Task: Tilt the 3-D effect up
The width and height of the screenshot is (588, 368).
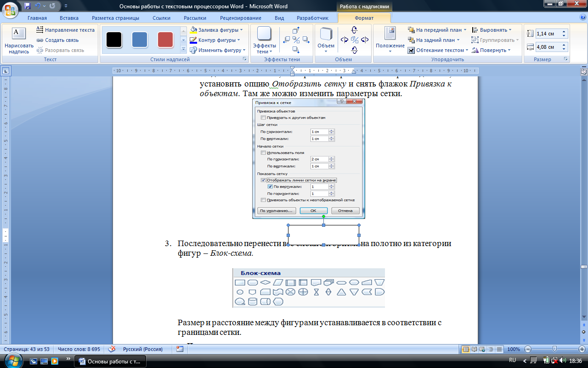Action: (354, 29)
